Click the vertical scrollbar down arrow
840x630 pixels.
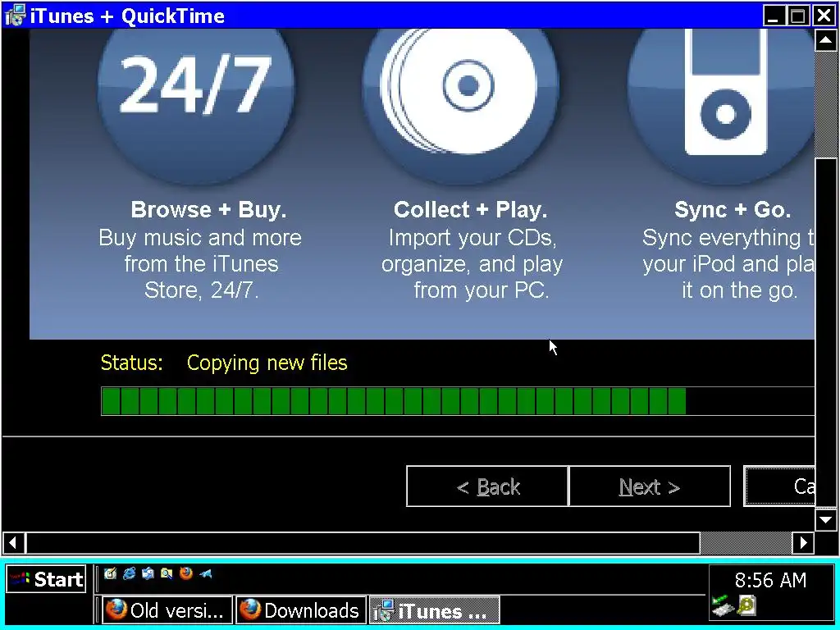[825, 519]
